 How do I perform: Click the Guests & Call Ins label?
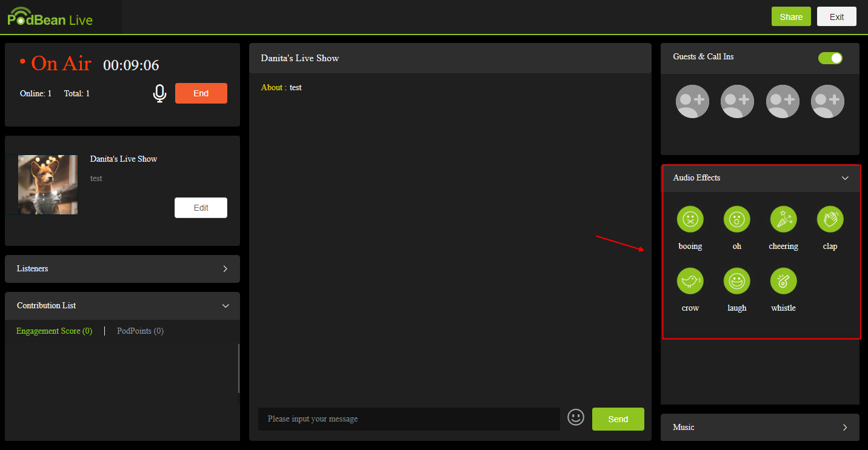(703, 56)
